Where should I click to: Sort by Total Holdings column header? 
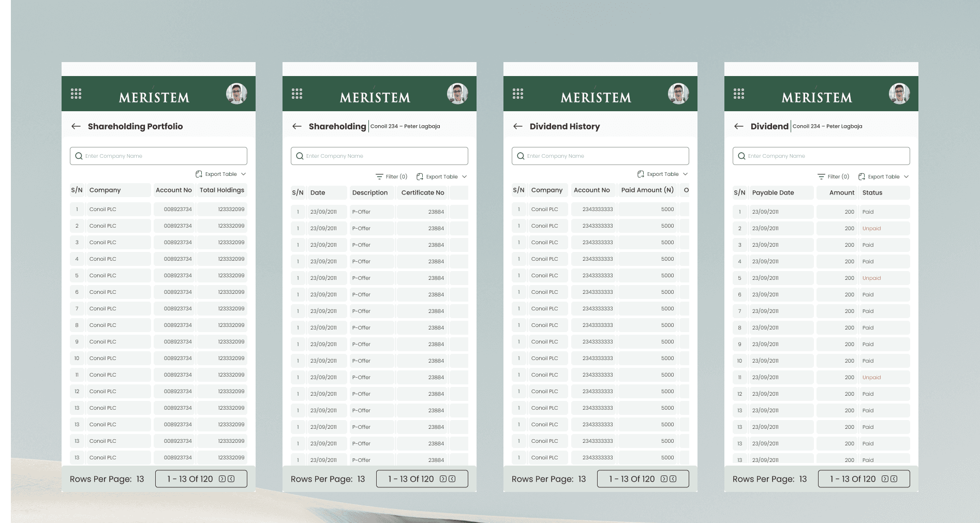pos(222,190)
